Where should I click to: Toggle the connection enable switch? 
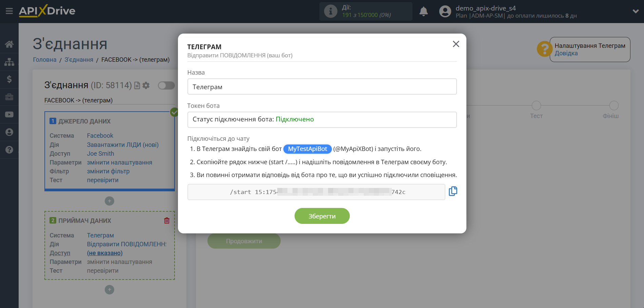pos(166,85)
